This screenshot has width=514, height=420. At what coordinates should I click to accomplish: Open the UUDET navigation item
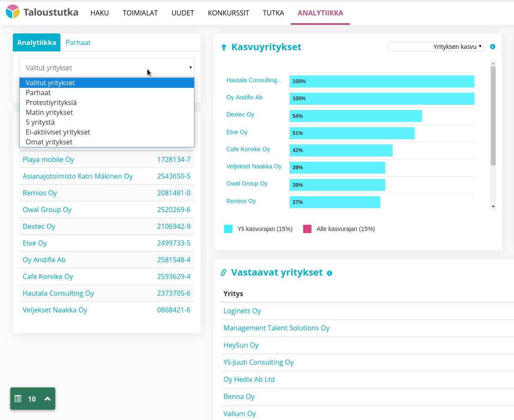(183, 13)
